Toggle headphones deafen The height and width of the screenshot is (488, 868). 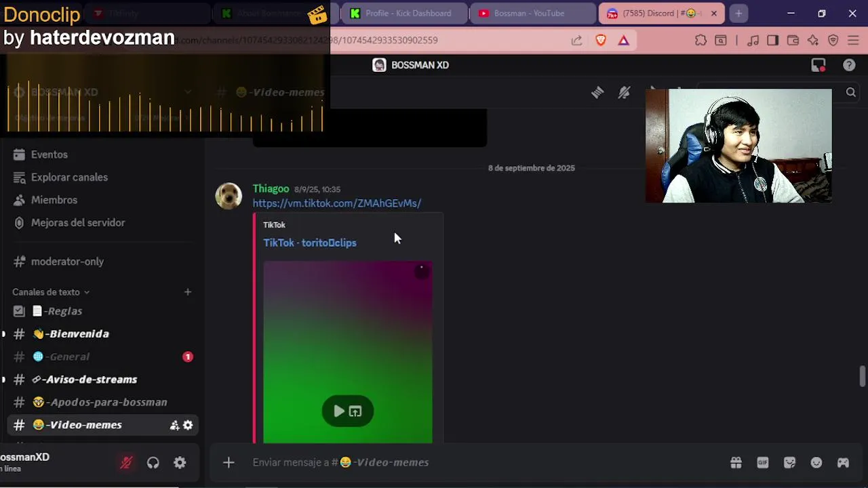click(153, 462)
